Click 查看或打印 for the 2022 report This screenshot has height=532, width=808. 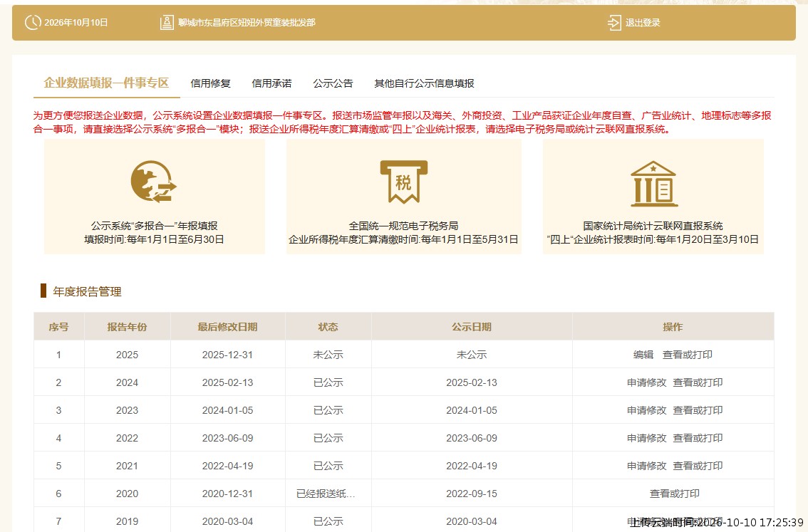(x=698, y=438)
